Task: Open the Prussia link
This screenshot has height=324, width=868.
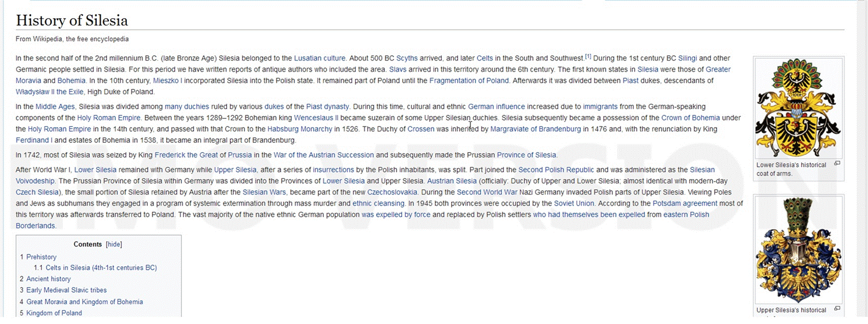Action: (240, 155)
